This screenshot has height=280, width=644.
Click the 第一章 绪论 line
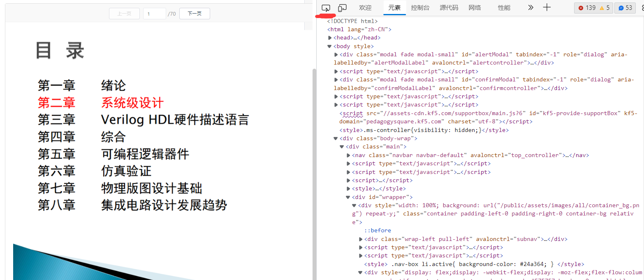tap(82, 86)
